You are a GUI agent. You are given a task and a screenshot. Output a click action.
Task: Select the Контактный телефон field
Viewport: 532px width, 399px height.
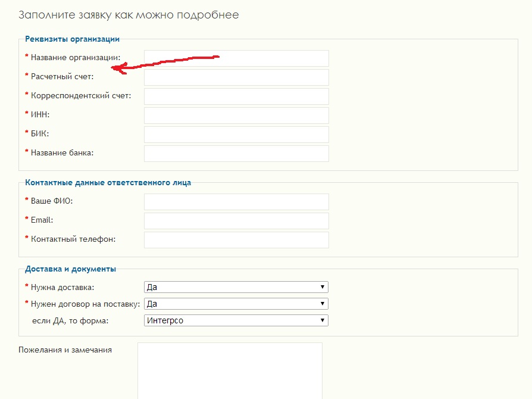click(x=236, y=240)
